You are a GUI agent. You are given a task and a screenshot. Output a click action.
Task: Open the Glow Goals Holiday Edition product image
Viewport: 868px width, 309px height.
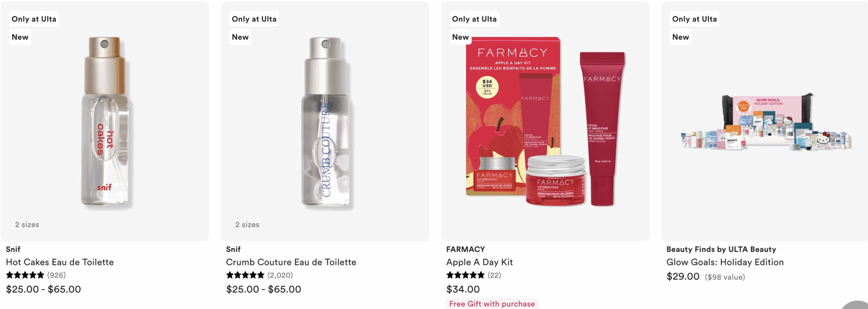click(766, 122)
